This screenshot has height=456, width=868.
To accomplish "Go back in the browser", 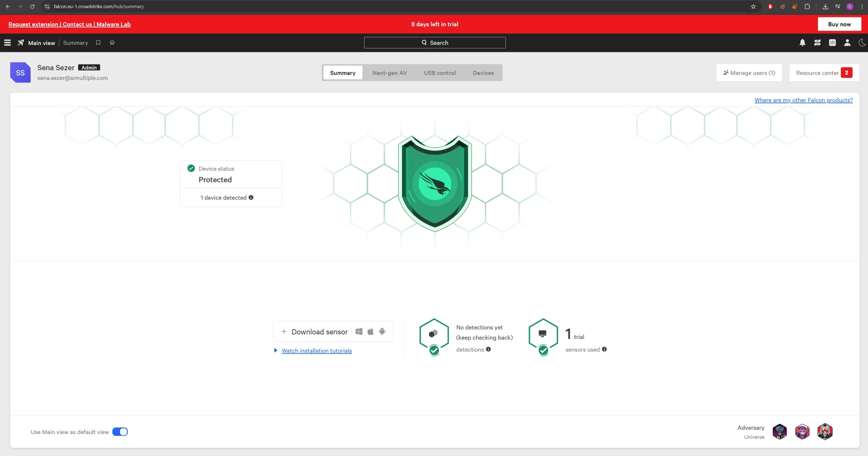I will (x=8, y=6).
